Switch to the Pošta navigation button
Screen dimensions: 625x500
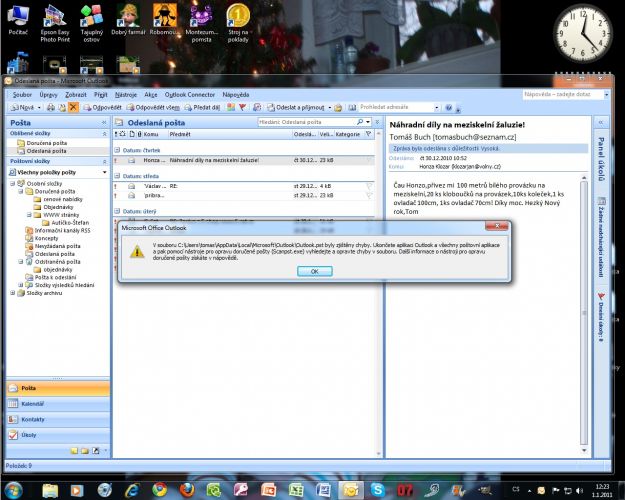[x=58, y=388]
